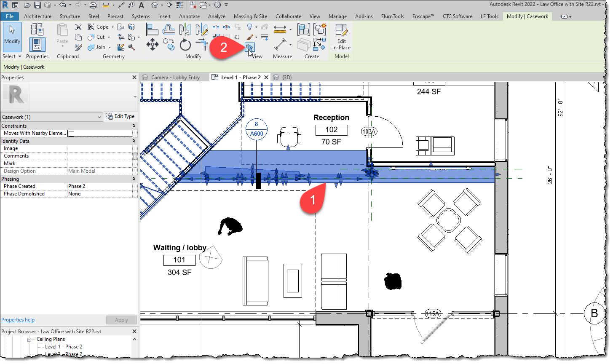Open the Casework (1) type selector dropdown
613x364 pixels.
[x=100, y=117]
